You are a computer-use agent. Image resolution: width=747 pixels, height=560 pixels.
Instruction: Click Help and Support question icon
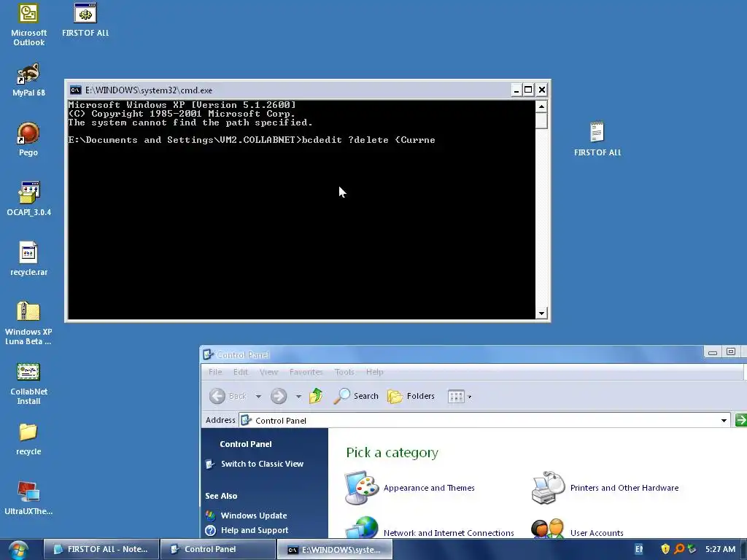(x=210, y=531)
